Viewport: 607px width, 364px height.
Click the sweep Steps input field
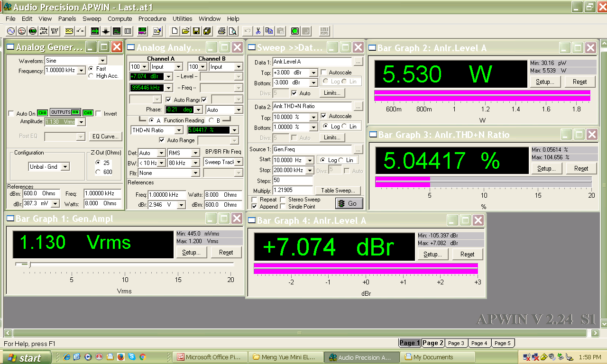(293, 181)
